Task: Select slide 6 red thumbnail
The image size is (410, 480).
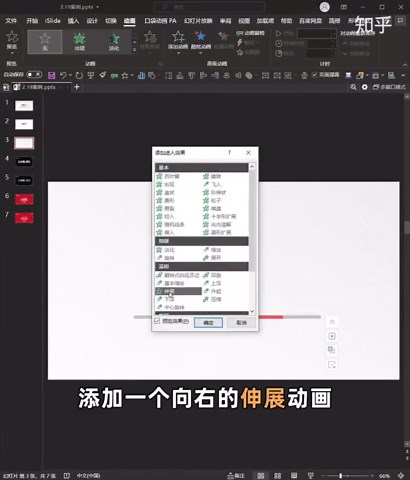Action: pos(24,199)
